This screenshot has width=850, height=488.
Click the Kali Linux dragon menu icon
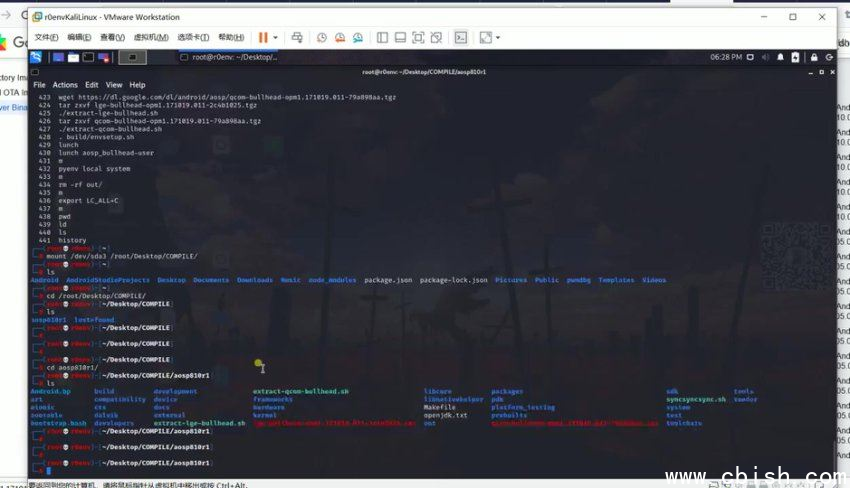pos(36,57)
